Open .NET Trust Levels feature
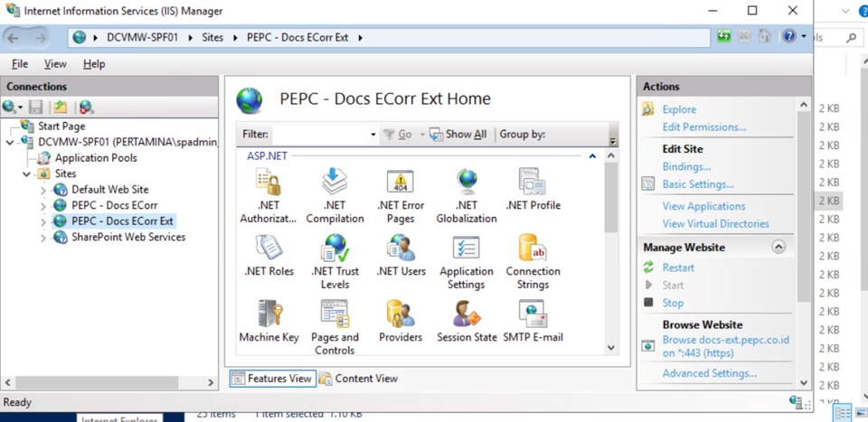This screenshot has height=422, width=868. (x=335, y=262)
